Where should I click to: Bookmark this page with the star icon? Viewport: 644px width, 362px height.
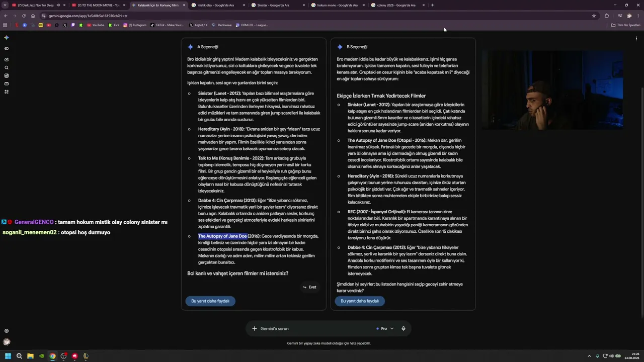click(594, 16)
